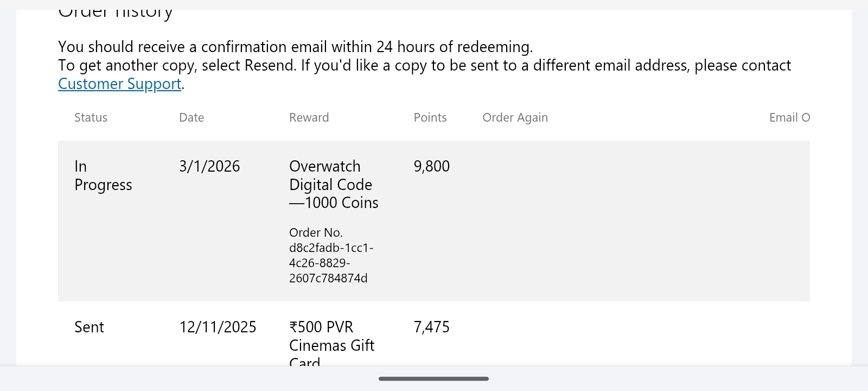Click the 3/1/2026 order date
Viewport: 868px width, 391px height.
tap(209, 166)
